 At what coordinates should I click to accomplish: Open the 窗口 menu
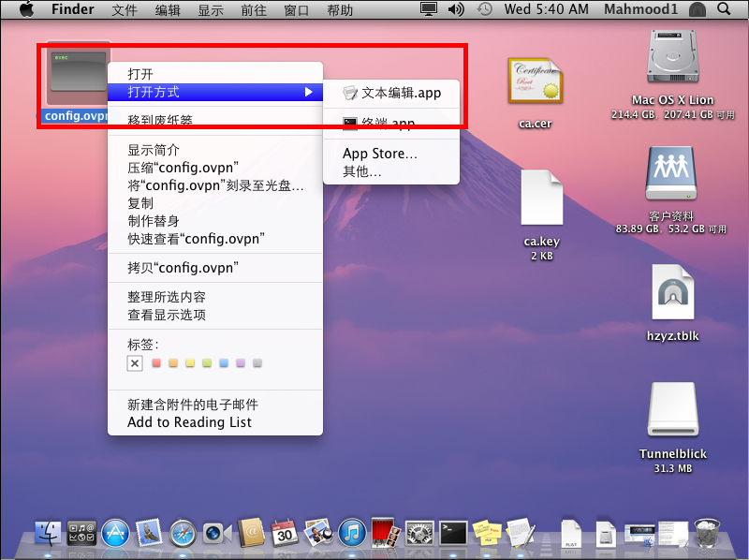tap(297, 9)
